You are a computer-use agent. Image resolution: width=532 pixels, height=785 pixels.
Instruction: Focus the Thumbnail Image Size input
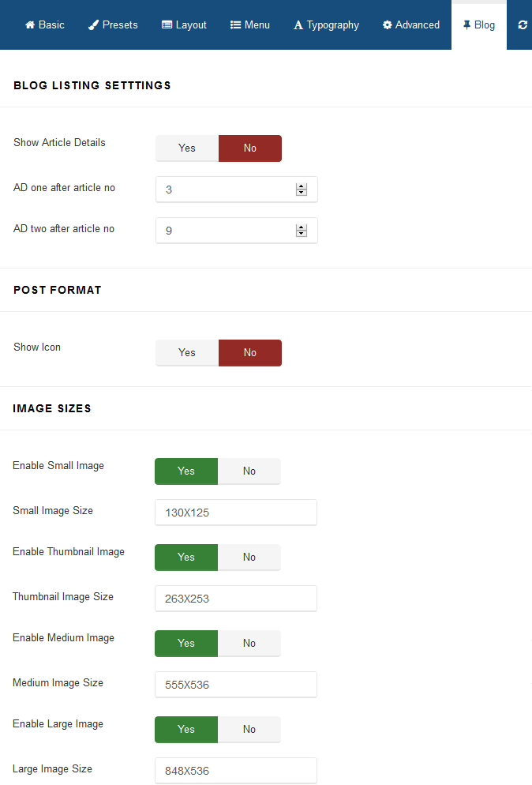(x=236, y=599)
